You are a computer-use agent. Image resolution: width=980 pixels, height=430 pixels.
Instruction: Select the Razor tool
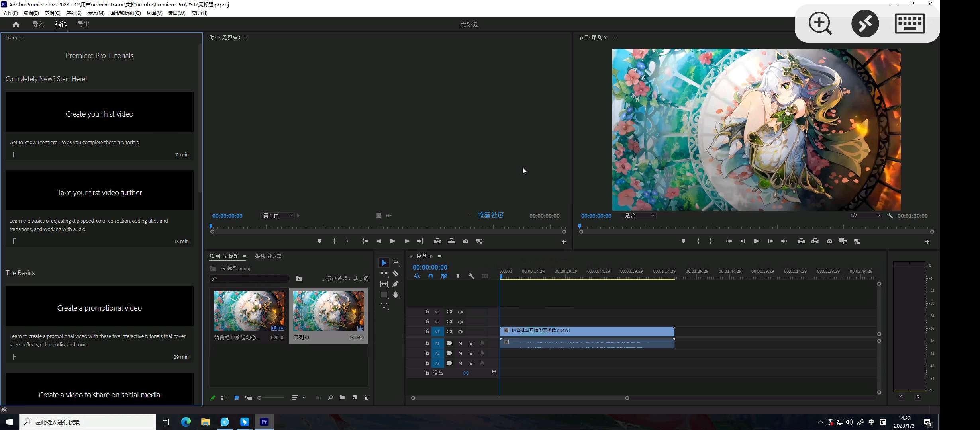396,273
